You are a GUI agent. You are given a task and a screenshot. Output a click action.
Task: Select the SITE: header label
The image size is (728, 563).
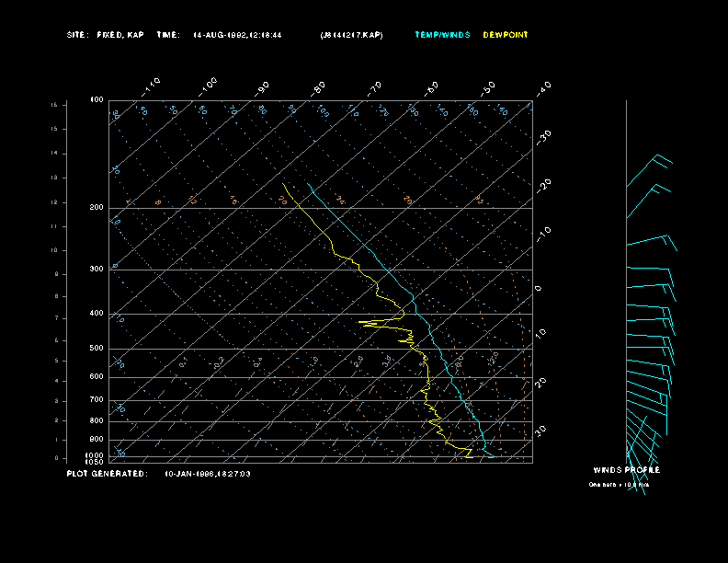point(77,35)
